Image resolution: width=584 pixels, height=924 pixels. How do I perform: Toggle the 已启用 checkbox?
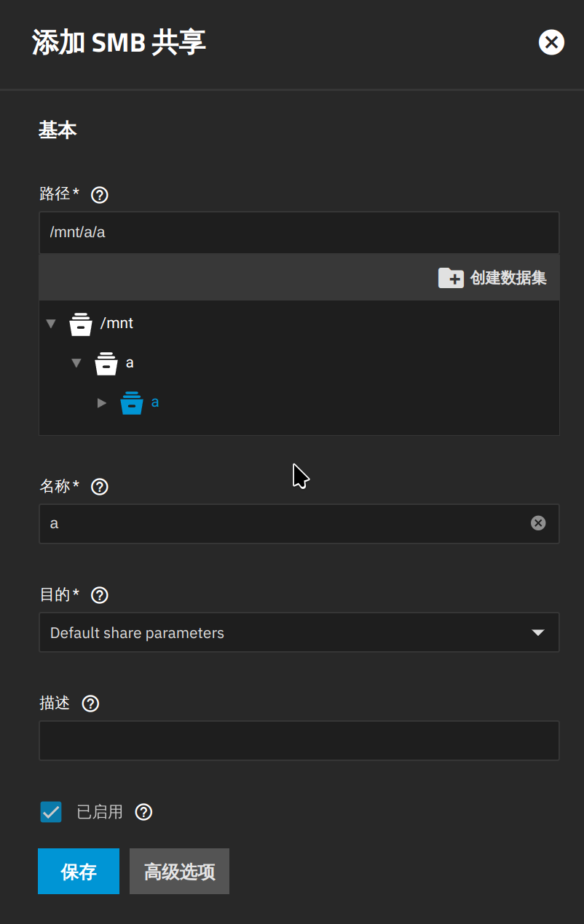(51, 812)
